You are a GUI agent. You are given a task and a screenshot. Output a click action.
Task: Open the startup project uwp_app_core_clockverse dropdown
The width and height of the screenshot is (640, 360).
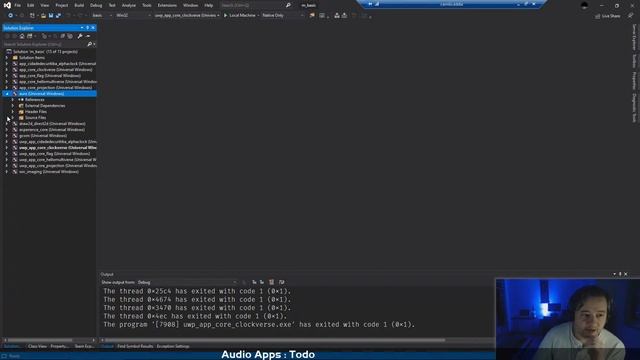click(x=187, y=16)
